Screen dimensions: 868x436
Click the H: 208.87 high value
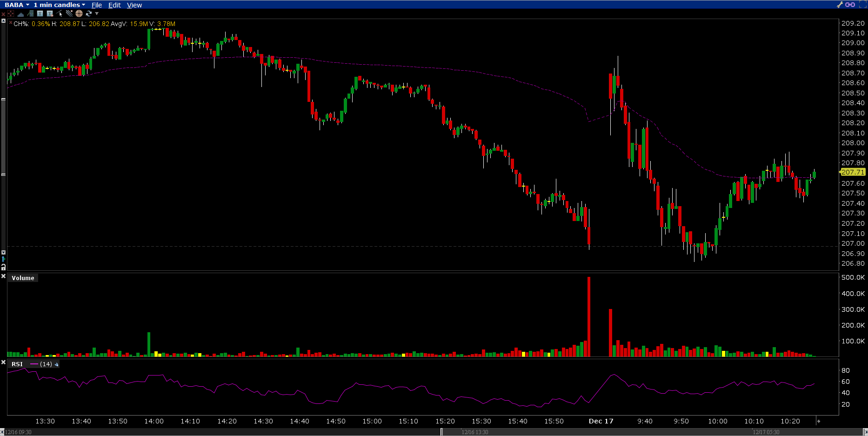pos(66,24)
